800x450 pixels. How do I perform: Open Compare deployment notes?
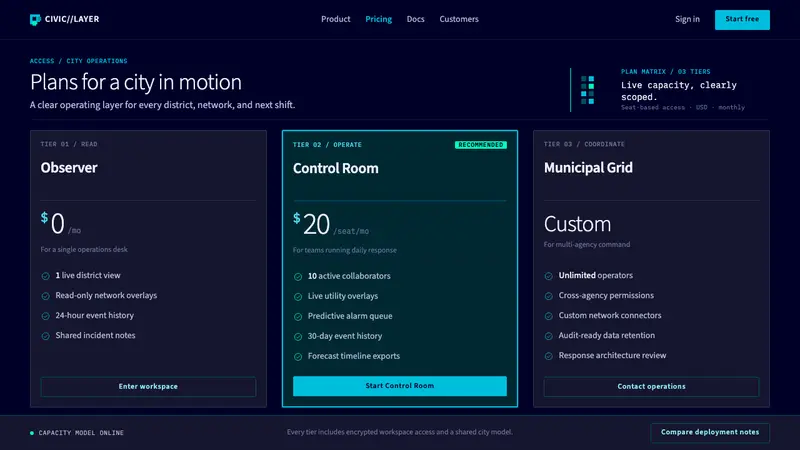[710, 432]
